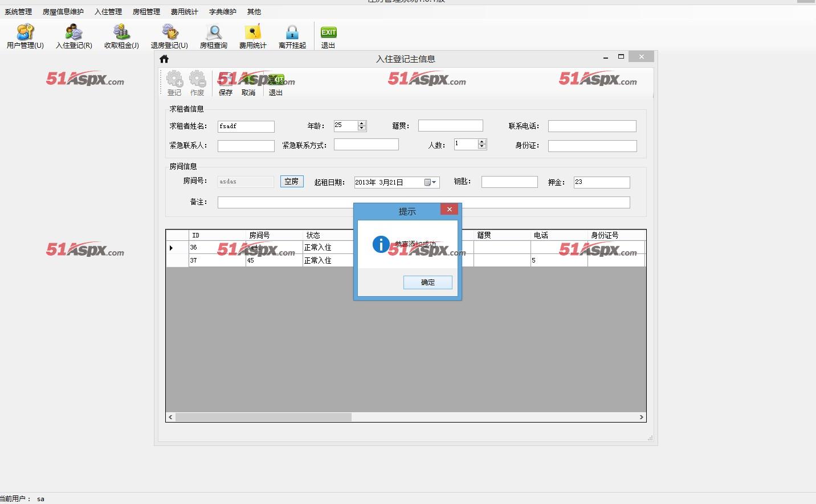Screen dimensions: 816x504
Task: Click the 空房 button next to 房间号
Action: (292, 182)
